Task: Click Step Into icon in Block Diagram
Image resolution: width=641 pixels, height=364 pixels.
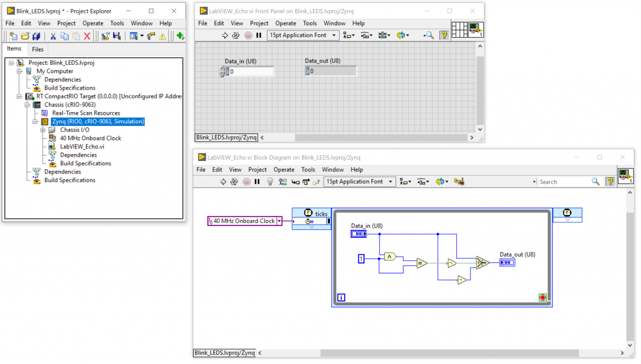Action: 295,182
